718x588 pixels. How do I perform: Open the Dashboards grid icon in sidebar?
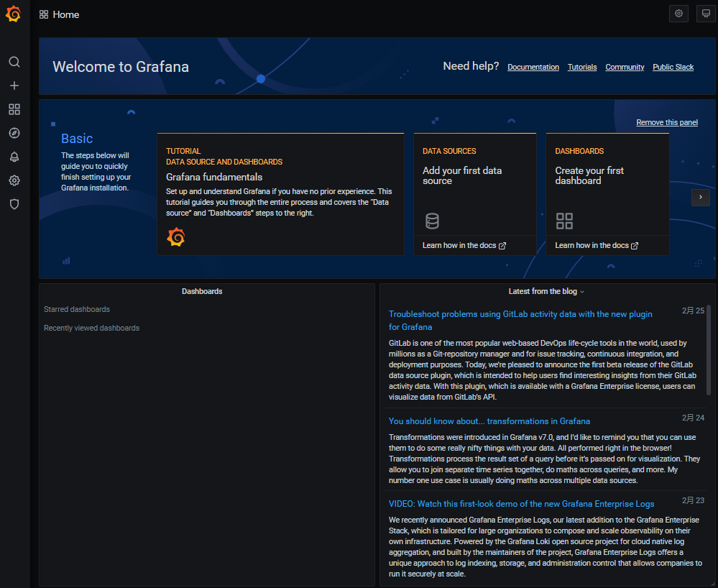pos(14,109)
